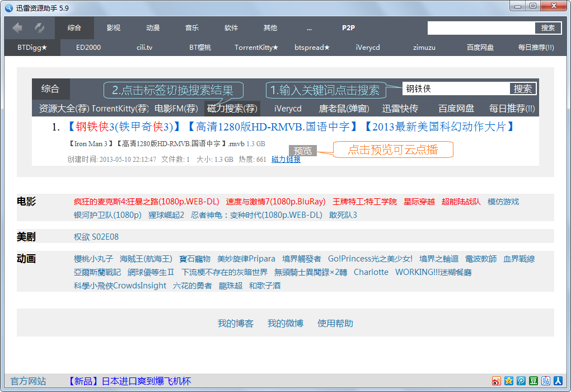Open 官方网站 status bar link
571x392 pixels.
28,381
